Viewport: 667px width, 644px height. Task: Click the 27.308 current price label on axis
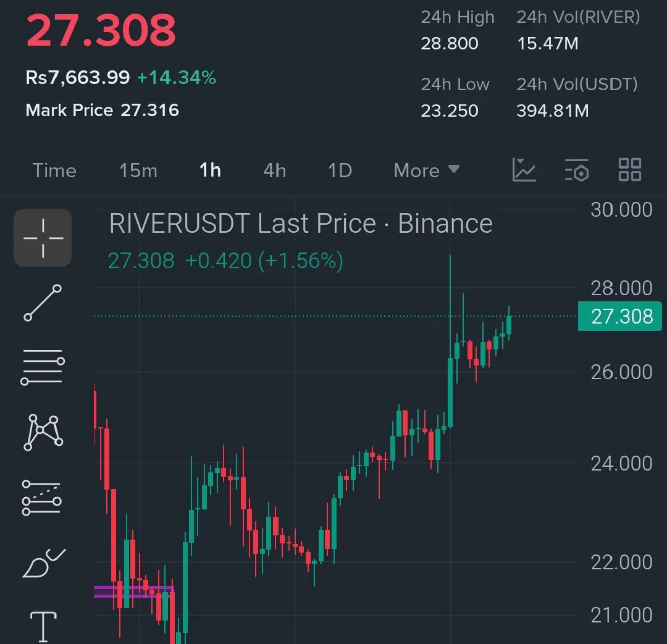(x=620, y=316)
